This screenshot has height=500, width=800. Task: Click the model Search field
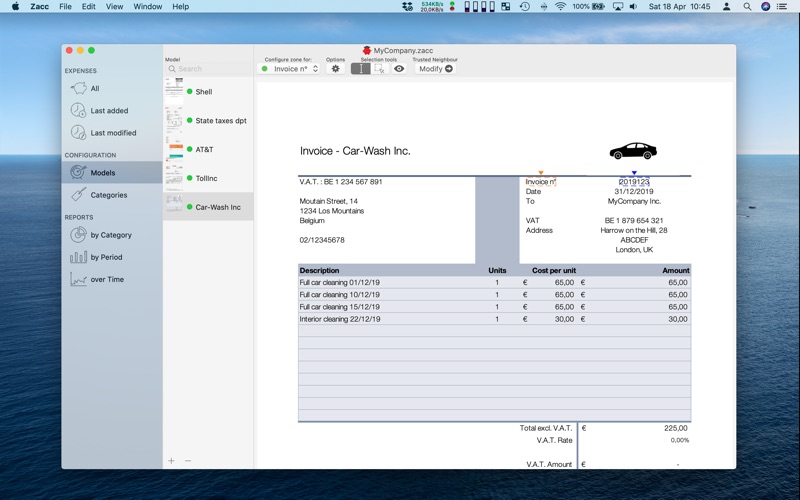pyautogui.click(x=208, y=68)
